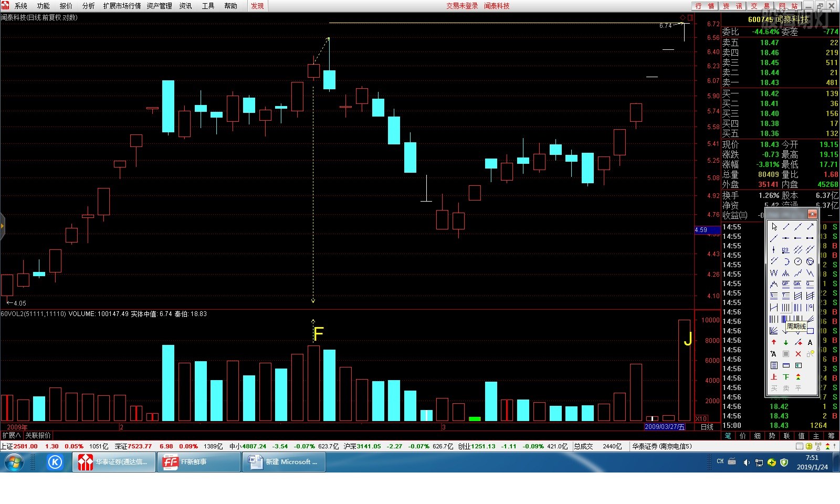This screenshot has width=840, height=504.
Task: Click the left side panel expand handle
Action: 2,226
